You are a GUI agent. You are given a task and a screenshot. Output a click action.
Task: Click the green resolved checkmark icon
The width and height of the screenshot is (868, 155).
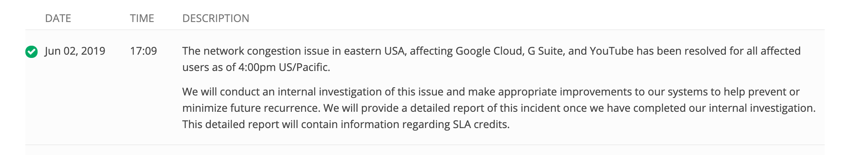(31, 52)
